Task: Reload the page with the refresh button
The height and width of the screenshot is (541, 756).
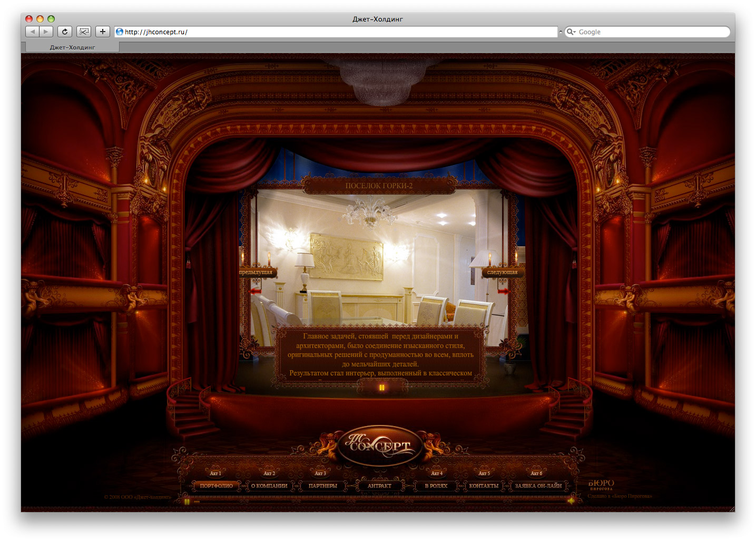Action: 65,32
